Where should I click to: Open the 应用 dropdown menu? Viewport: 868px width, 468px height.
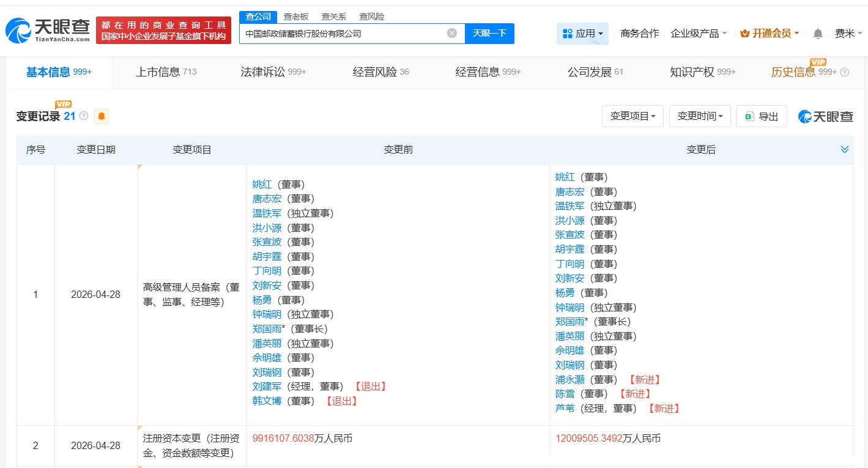pyautogui.click(x=582, y=34)
